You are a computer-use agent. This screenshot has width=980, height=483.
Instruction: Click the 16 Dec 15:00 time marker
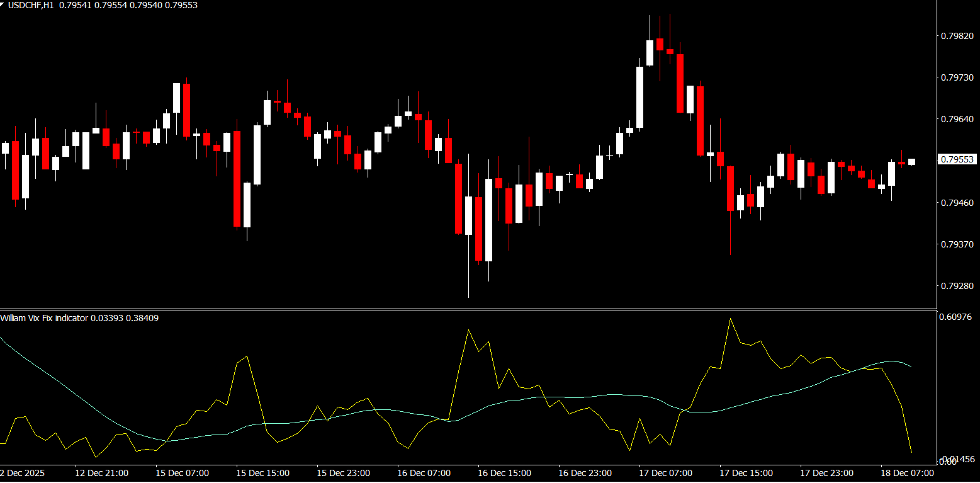tap(505, 473)
